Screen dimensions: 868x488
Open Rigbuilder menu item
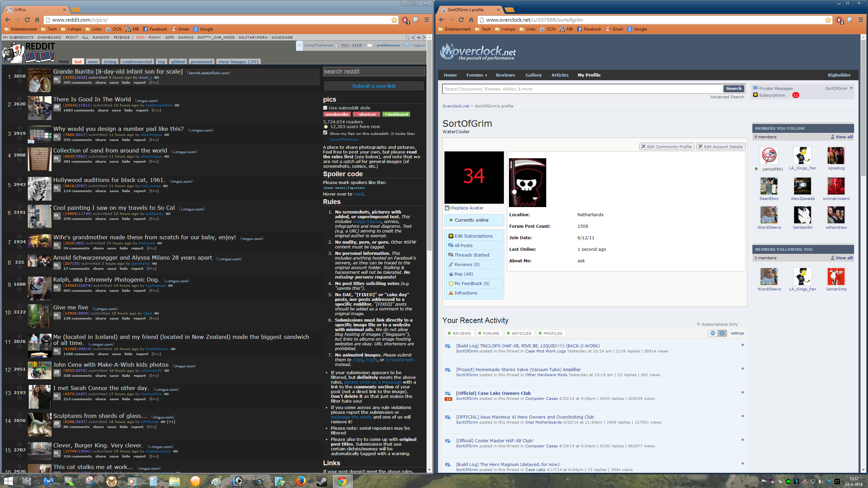(839, 75)
